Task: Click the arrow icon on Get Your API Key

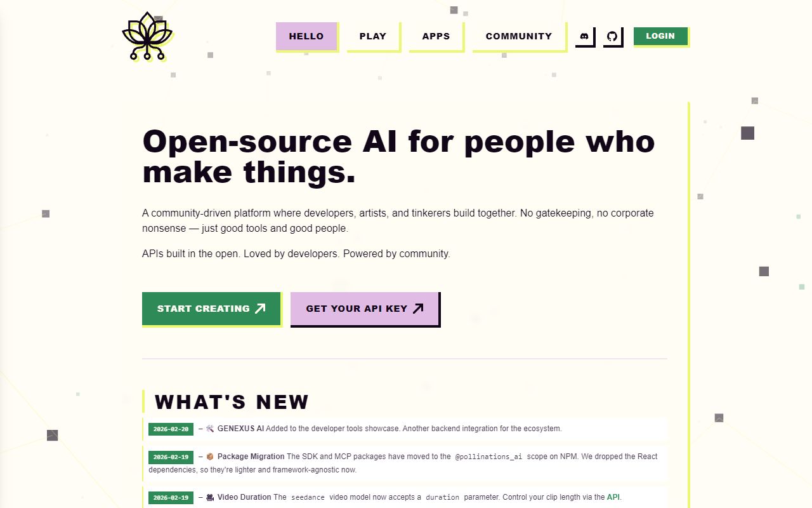Action: (418, 309)
